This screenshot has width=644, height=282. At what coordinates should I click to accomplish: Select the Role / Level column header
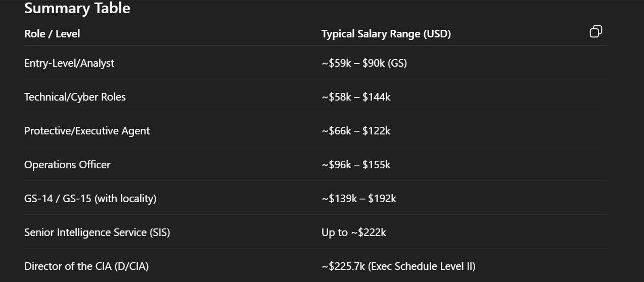pos(52,34)
